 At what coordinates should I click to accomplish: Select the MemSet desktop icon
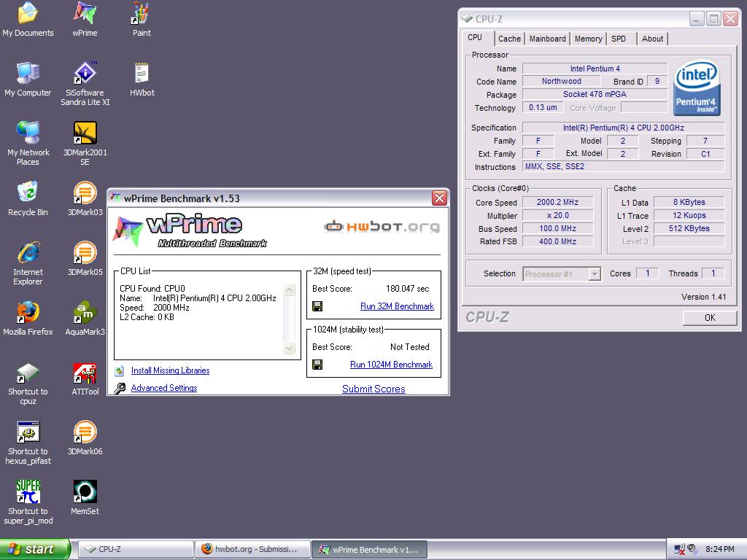85,498
